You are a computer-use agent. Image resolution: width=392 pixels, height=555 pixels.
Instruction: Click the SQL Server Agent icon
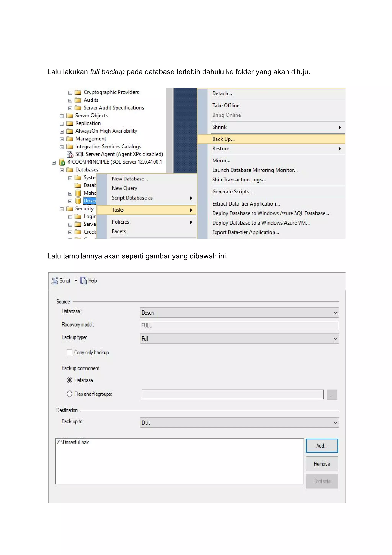[x=70, y=154]
